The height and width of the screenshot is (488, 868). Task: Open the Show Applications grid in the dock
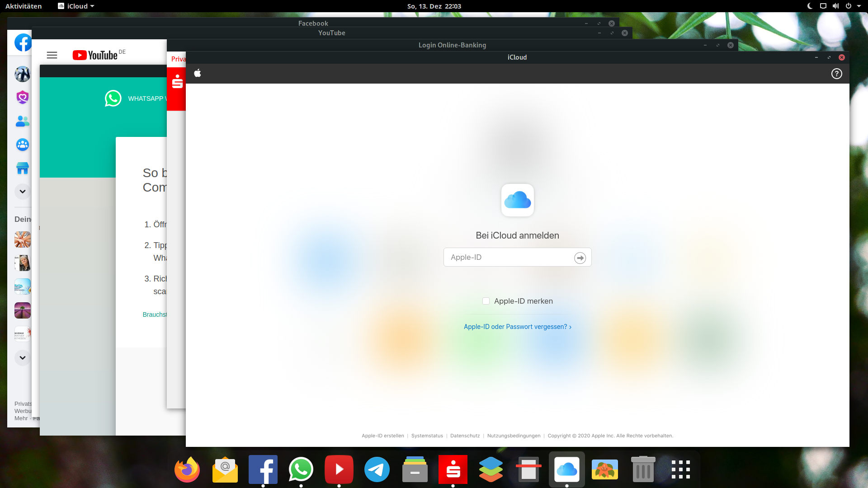(681, 469)
